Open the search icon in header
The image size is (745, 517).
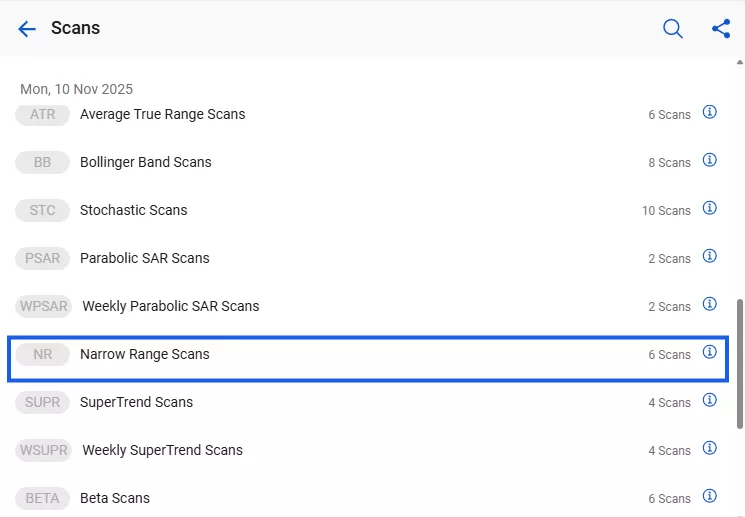(x=673, y=29)
